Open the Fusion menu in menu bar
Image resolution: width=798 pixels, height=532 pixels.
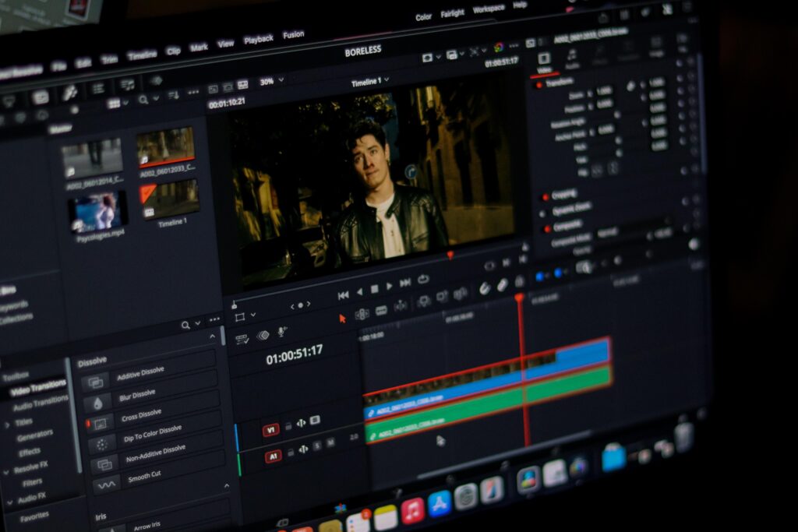[293, 35]
